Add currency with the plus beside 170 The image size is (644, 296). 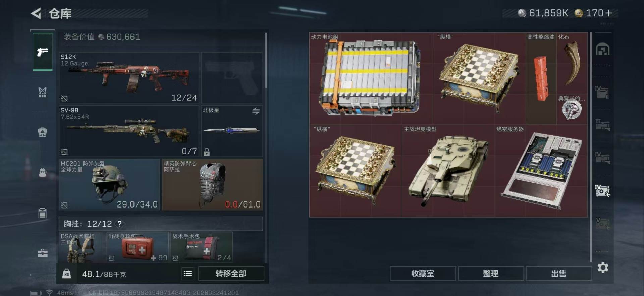(609, 13)
